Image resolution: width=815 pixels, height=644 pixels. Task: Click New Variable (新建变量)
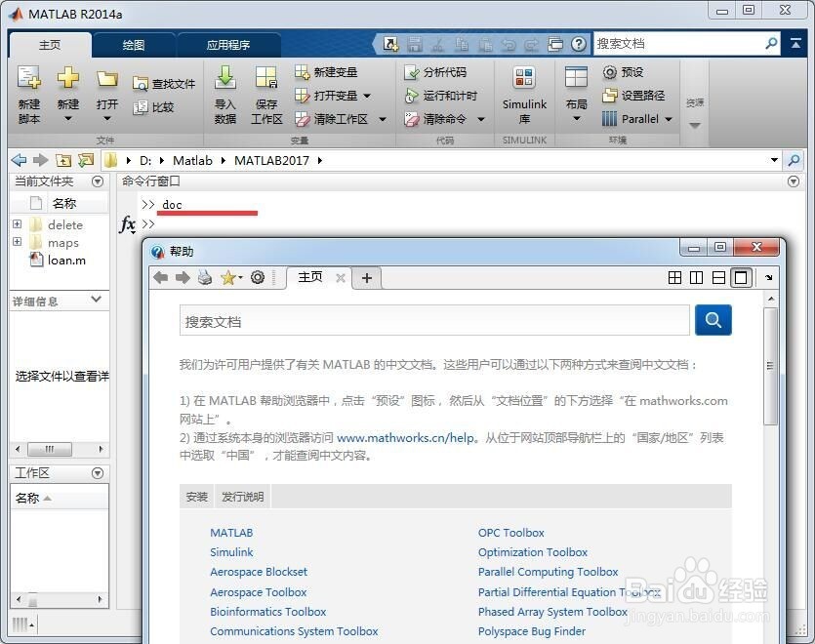[326, 72]
